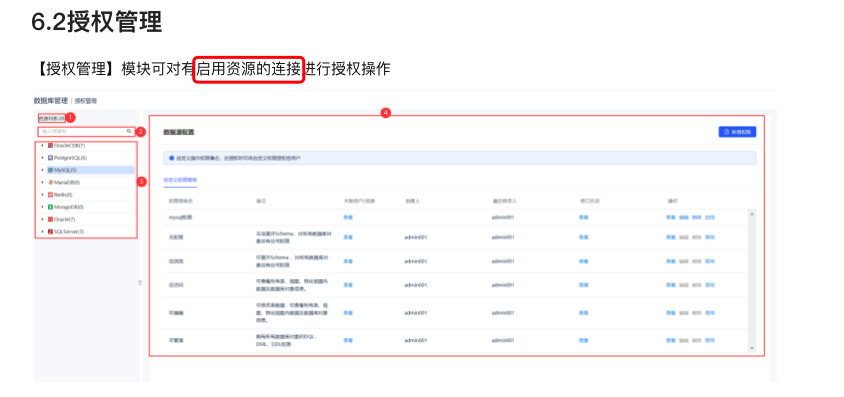Click the 6.2授权管理 section heading

pyautogui.click(x=97, y=23)
